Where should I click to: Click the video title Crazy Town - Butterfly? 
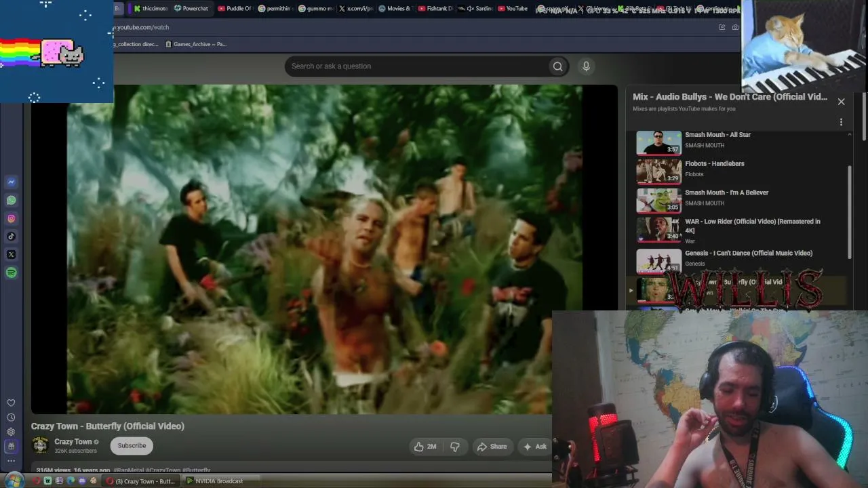click(108, 426)
